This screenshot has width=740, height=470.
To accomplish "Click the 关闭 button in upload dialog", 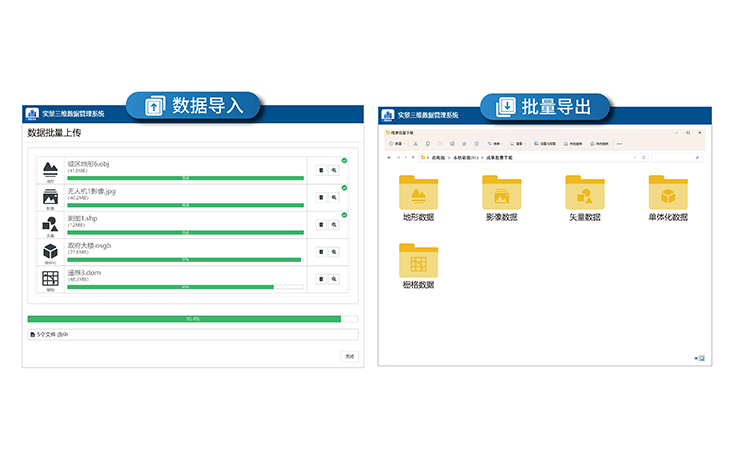I will tap(348, 356).
